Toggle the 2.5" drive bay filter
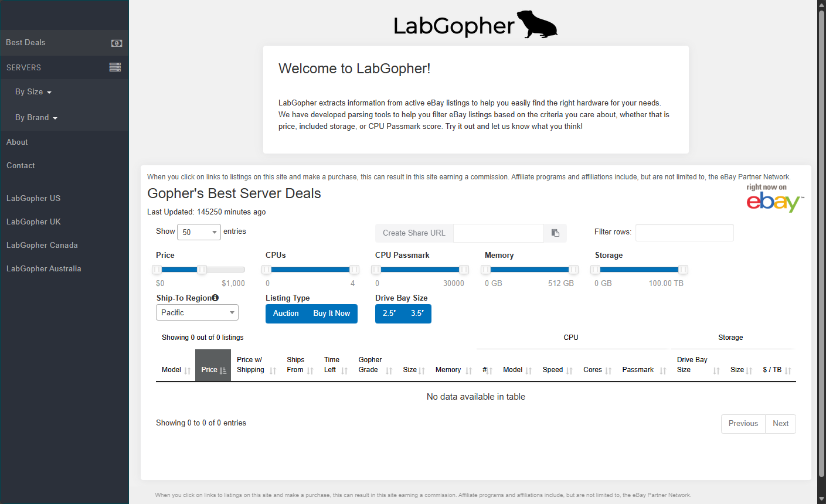The width and height of the screenshot is (826, 504). tap(389, 314)
